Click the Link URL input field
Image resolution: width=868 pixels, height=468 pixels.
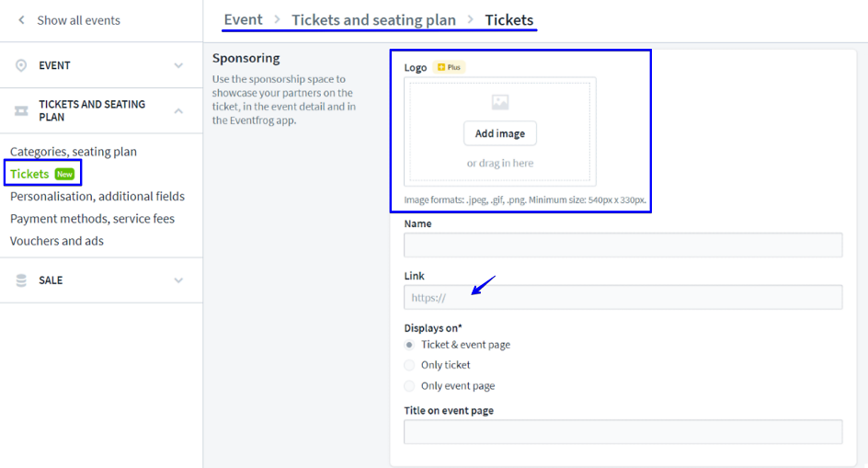(622, 297)
